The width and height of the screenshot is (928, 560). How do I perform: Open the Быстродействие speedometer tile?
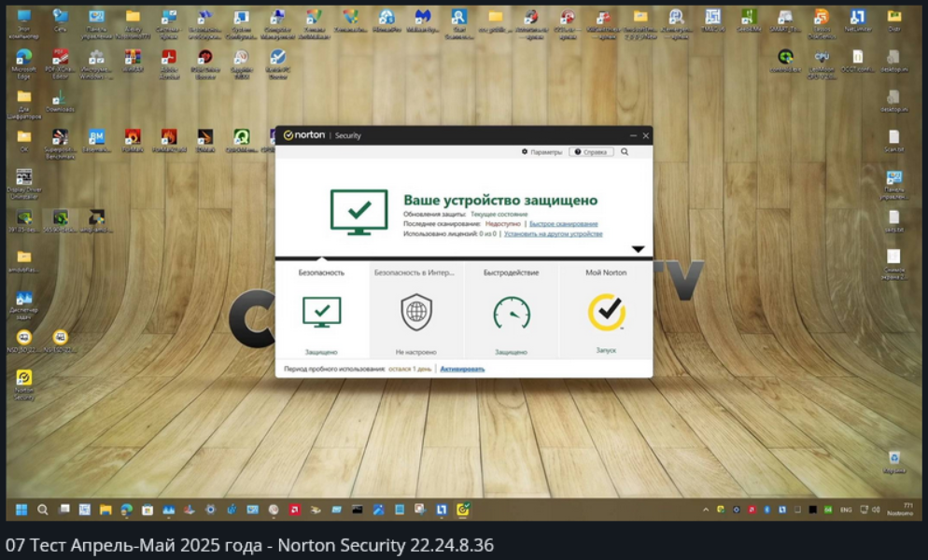512,310
